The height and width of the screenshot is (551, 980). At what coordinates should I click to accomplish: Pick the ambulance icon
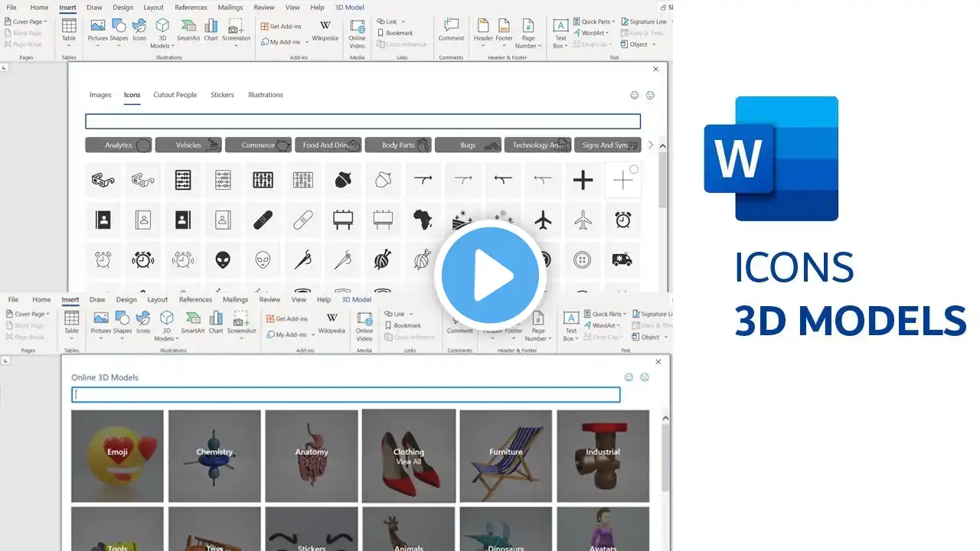623,260
